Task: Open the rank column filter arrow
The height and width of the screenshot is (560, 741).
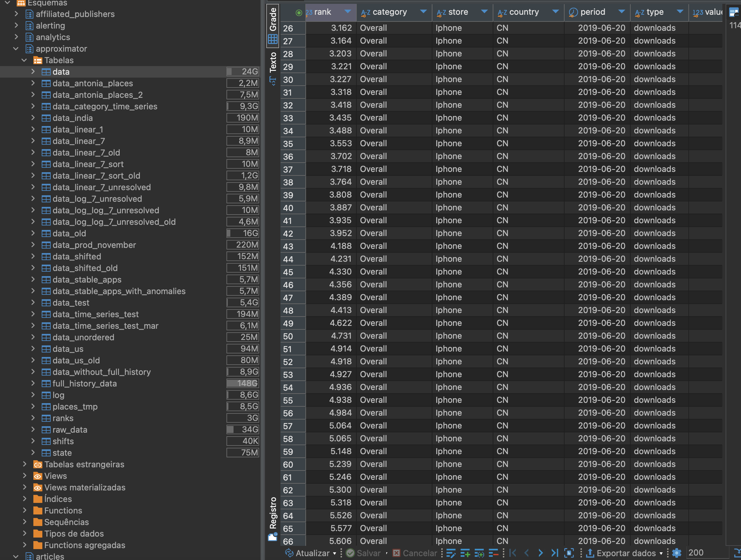Action: coord(348,12)
